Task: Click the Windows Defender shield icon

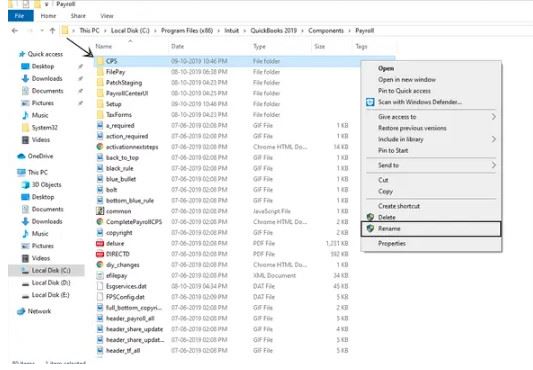Action: (x=370, y=102)
